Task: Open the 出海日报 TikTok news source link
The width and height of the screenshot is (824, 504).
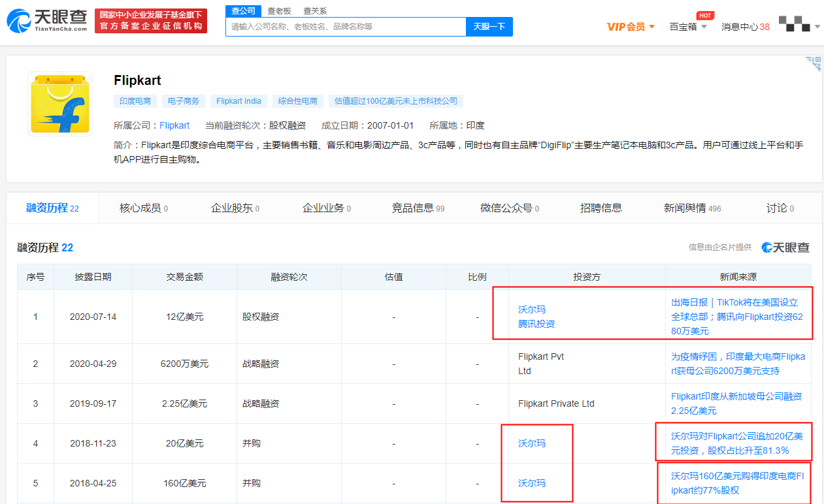Action: click(736, 317)
